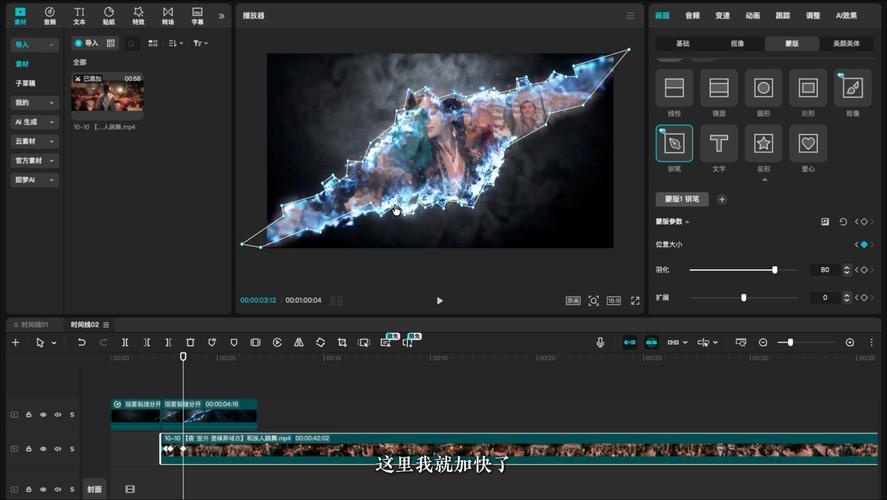Switch to the 调整 adjustment tab

coord(813,15)
